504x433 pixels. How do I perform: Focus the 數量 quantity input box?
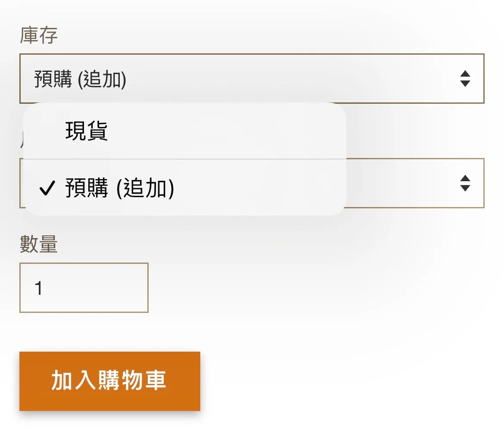[x=84, y=288]
